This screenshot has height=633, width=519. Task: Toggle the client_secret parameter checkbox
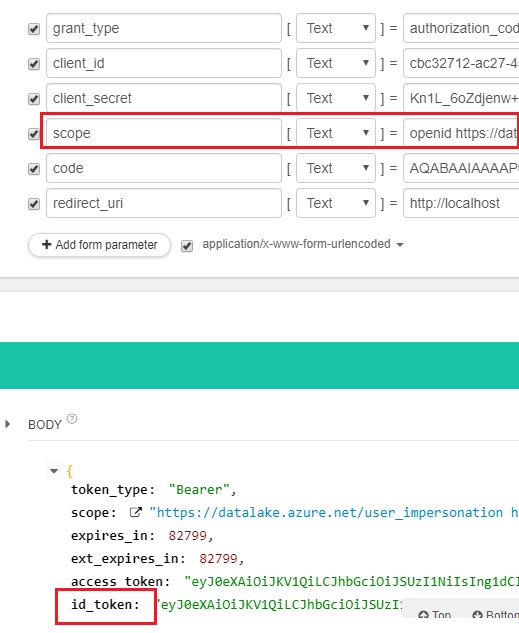tap(34, 99)
